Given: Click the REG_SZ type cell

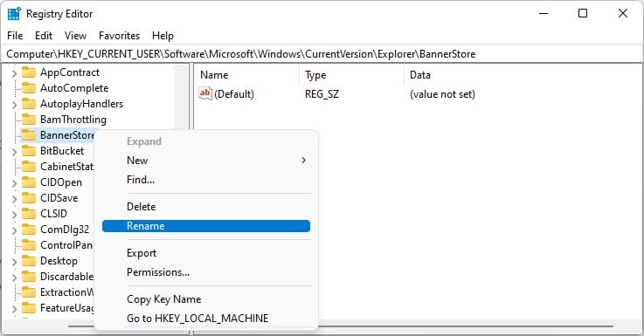Looking at the screenshot, I should pos(322,94).
